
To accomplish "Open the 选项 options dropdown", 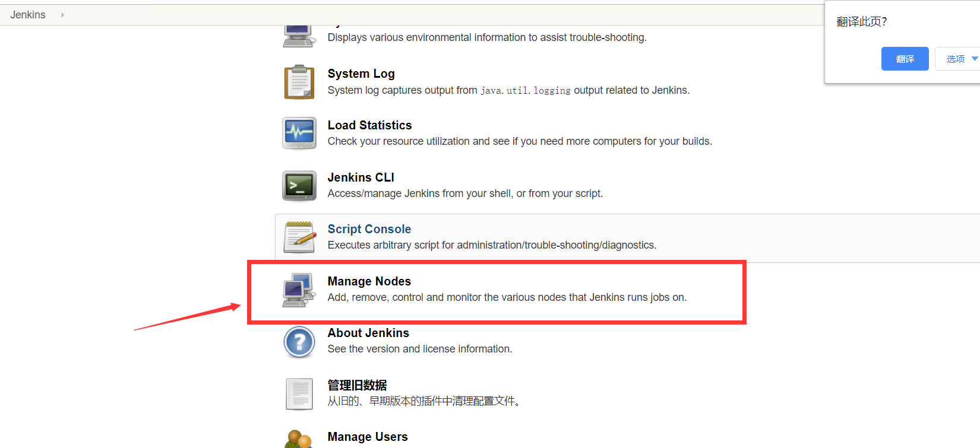I will tap(958, 59).
